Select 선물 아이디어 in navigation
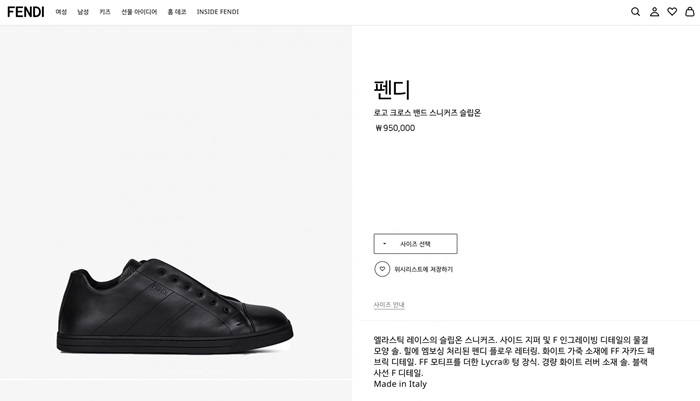 [x=139, y=12]
